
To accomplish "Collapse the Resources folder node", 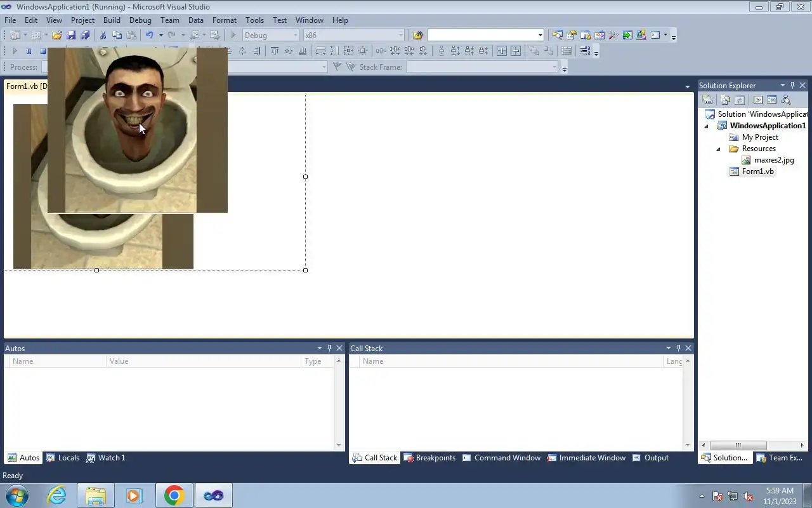I will coord(718,149).
